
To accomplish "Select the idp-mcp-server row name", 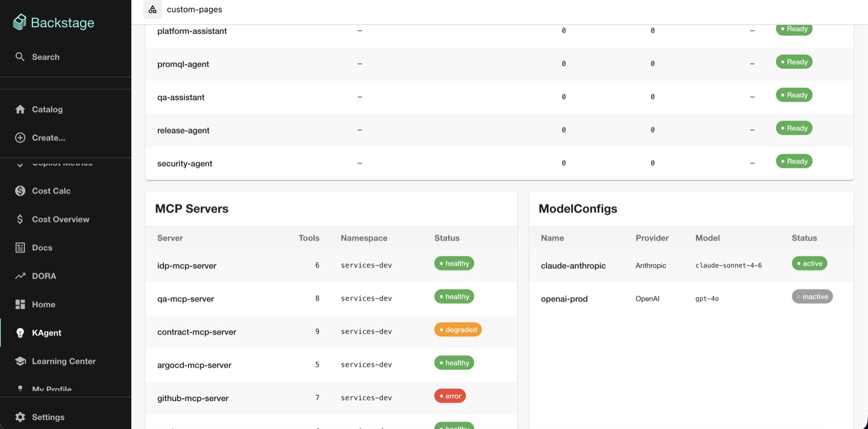I will click(x=187, y=266).
